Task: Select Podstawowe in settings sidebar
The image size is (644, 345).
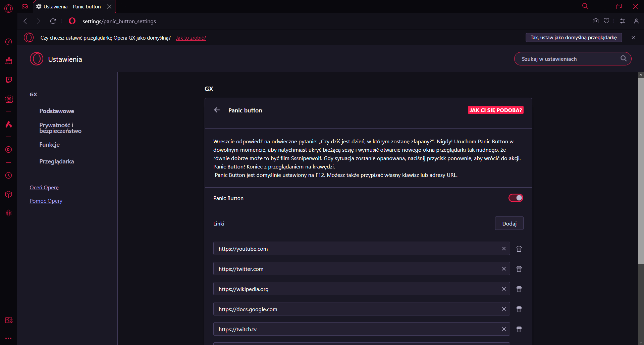Action: click(x=57, y=111)
